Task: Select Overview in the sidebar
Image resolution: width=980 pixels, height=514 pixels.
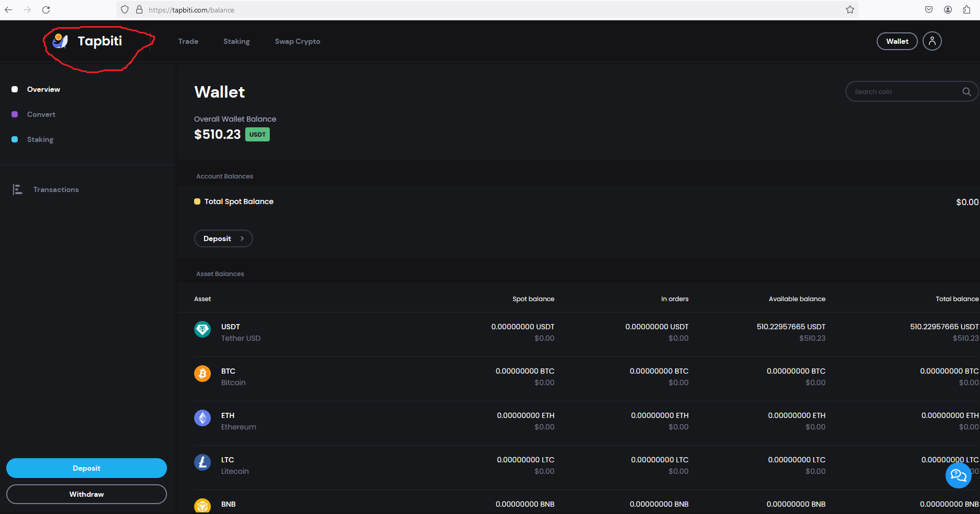Action: [x=43, y=89]
